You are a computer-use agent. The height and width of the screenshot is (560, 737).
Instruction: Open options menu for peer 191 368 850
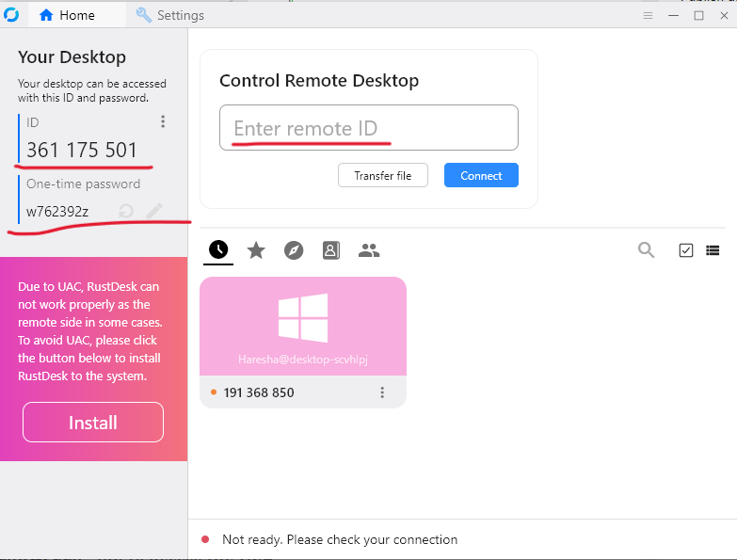pos(382,392)
